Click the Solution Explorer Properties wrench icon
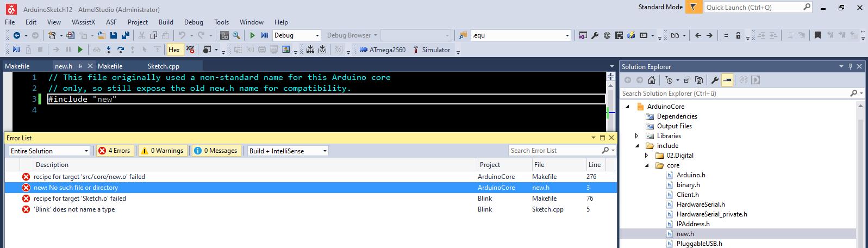This screenshot has height=248, width=868. (715, 80)
